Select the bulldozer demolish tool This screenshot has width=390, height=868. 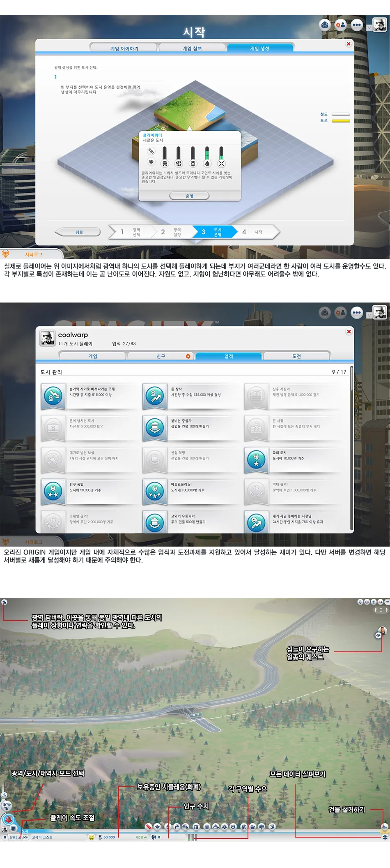point(384,826)
